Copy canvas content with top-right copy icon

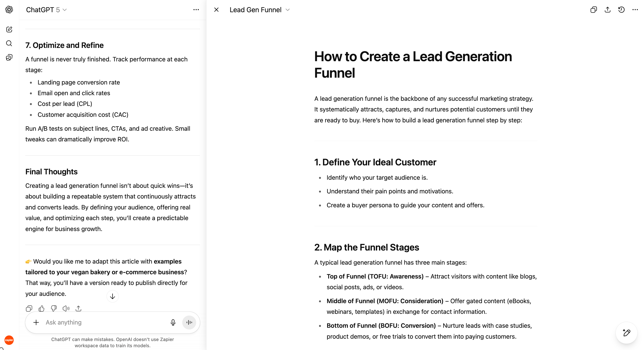594,10
